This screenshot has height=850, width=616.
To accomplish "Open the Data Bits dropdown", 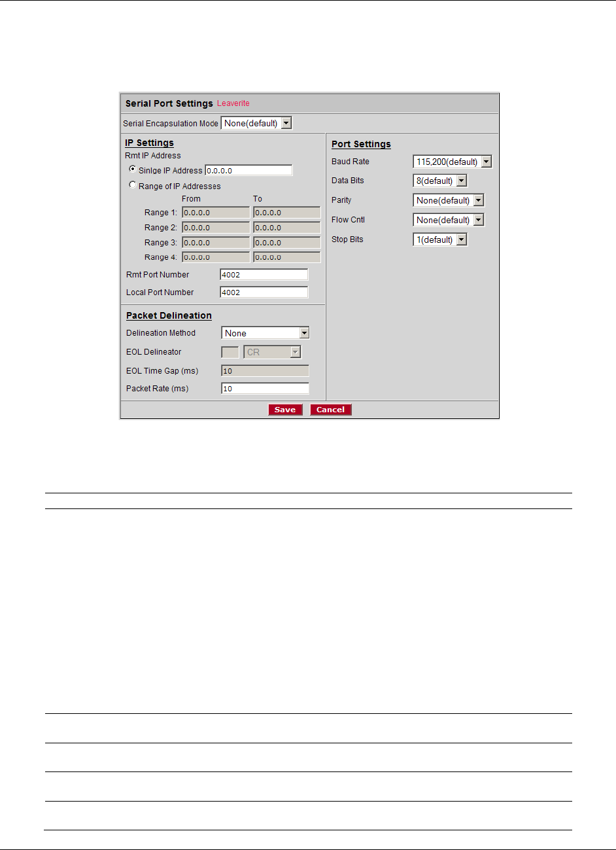I will coord(440,181).
